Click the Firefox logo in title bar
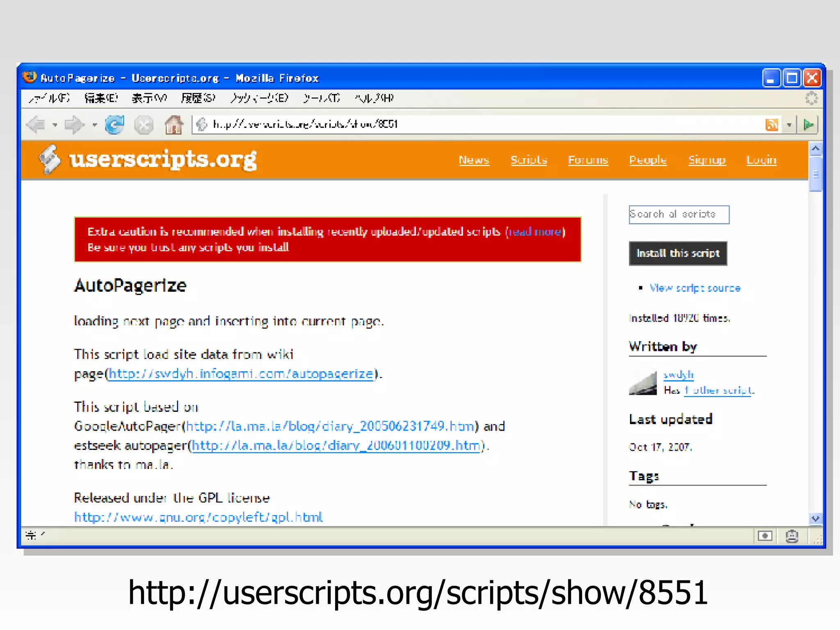The height and width of the screenshot is (630, 840). point(30,77)
